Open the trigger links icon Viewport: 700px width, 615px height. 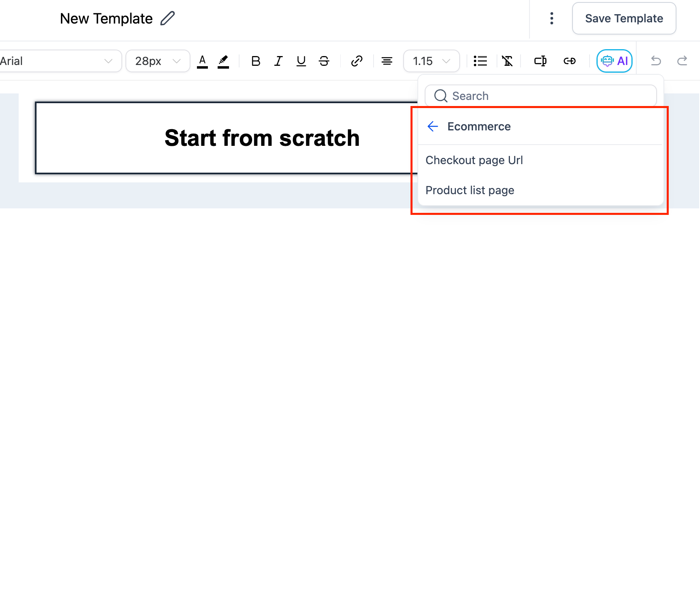(569, 61)
